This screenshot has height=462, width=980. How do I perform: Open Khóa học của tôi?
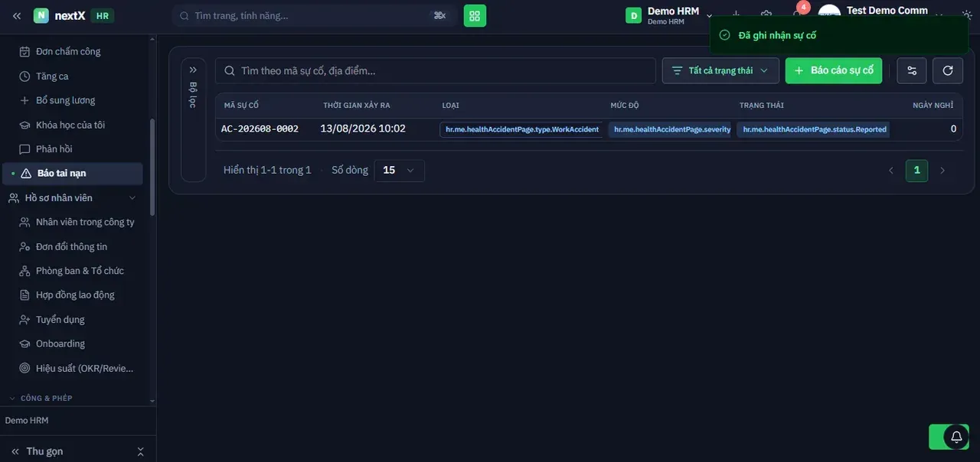pos(72,125)
